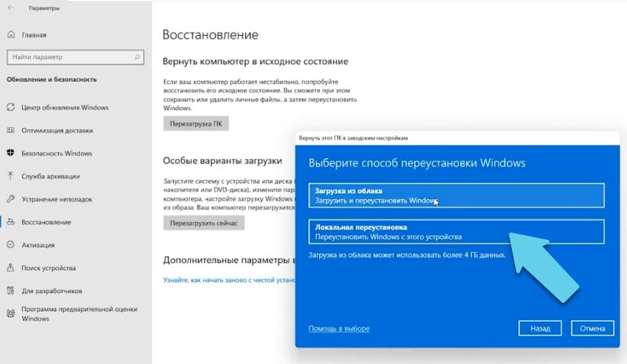627x364 pixels.
Task: Click the back arrow in Settings
Action: pyautogui.click(x=11, y=7)
